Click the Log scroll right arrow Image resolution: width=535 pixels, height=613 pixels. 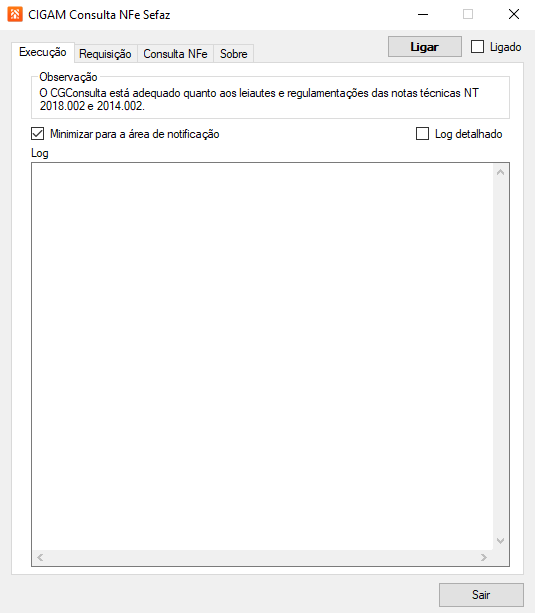coord(484,557)
